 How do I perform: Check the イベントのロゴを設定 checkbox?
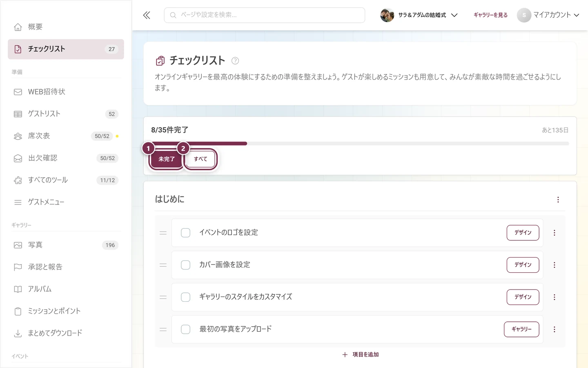coord(185,233)
